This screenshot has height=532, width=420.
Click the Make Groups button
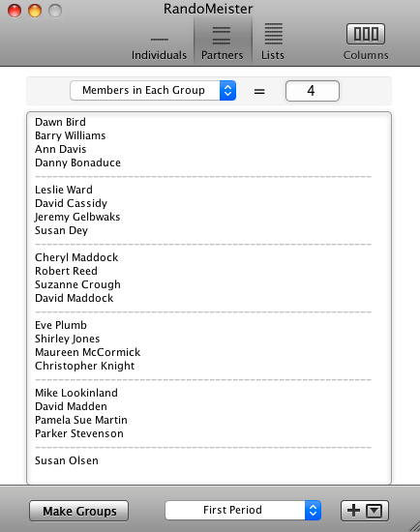78,511
